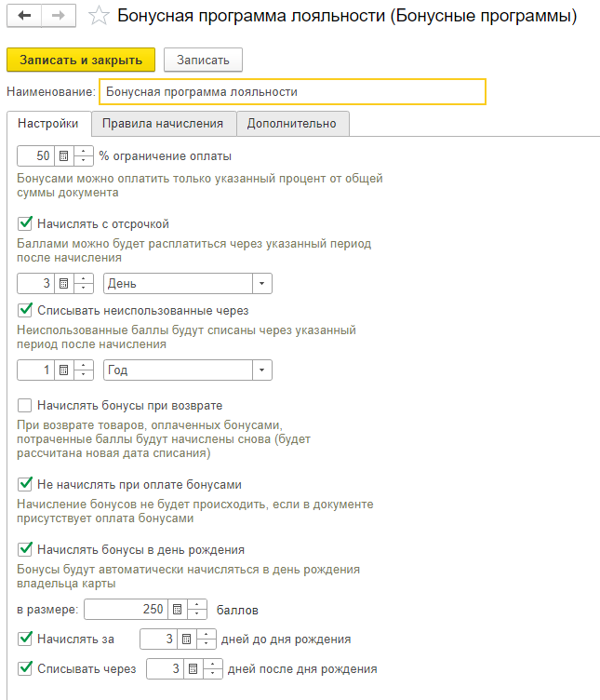Viewport: 600px width, 700px height.
Task: Open the День period dropdown arrow
Action: pyautogui.click(x=261, y=284)
